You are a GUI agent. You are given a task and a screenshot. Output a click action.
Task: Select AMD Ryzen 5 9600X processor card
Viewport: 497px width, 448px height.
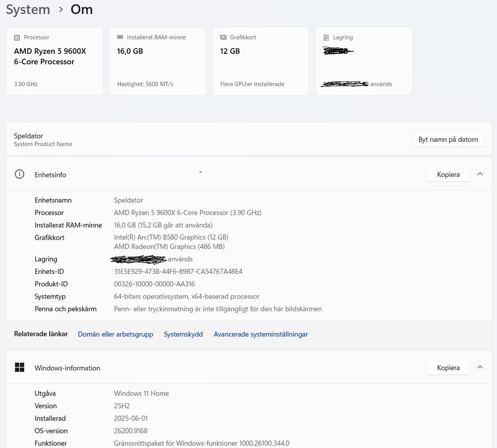point(54,61)
